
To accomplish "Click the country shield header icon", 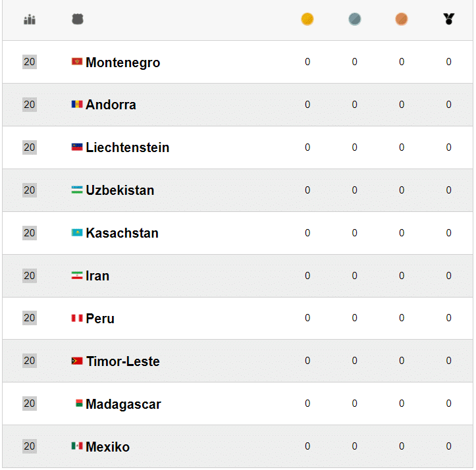I will click(x=78, y=20).
